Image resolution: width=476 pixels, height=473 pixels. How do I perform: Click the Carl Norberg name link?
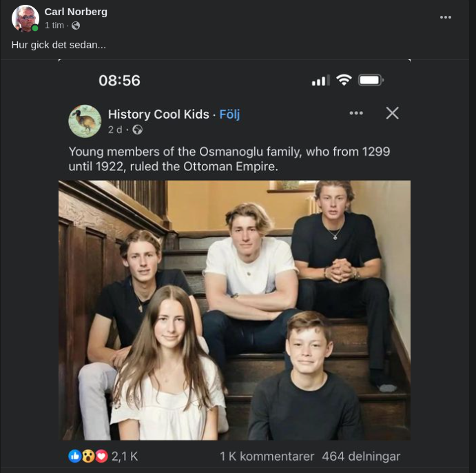click(x=76, y=12)
